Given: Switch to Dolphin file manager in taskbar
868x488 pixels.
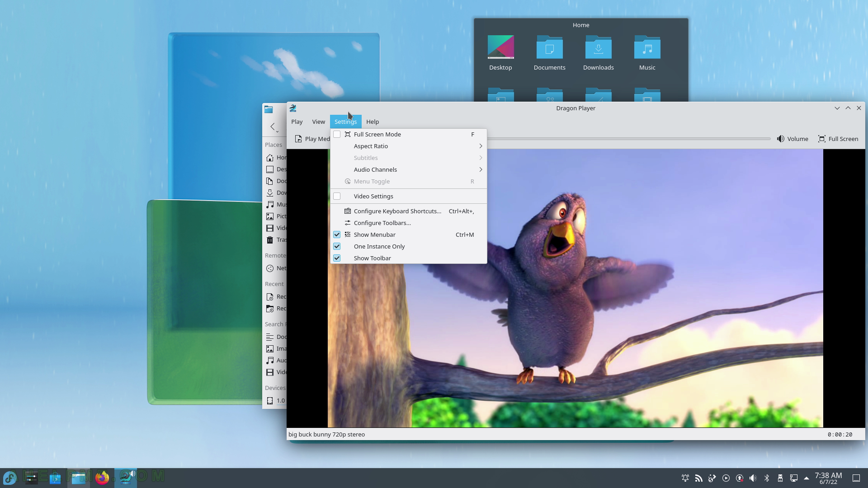Looking at the screenshot, I should pos(79,478).
